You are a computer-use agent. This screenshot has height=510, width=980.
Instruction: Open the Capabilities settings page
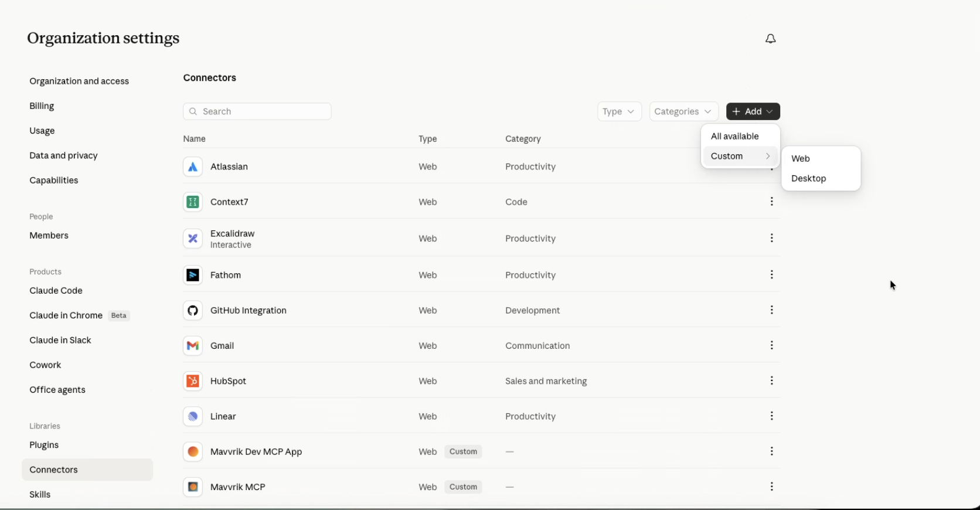(54, 181)
